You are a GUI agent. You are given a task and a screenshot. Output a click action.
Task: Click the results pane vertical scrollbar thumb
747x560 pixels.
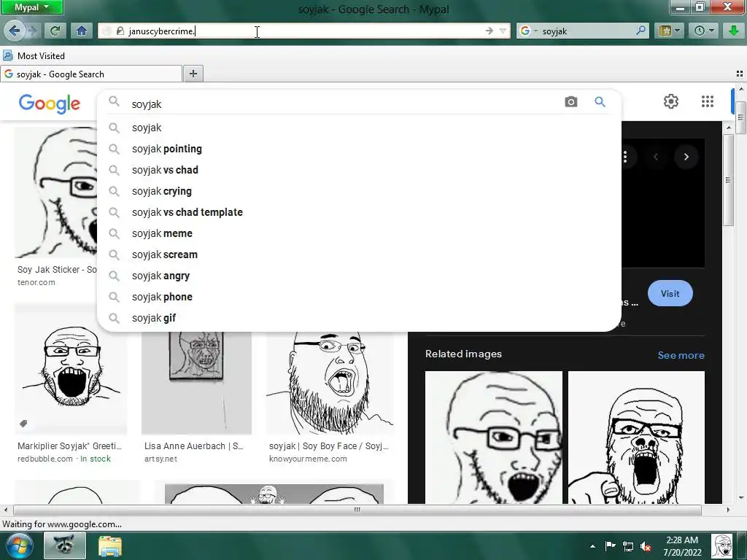[x=729, y=180]
